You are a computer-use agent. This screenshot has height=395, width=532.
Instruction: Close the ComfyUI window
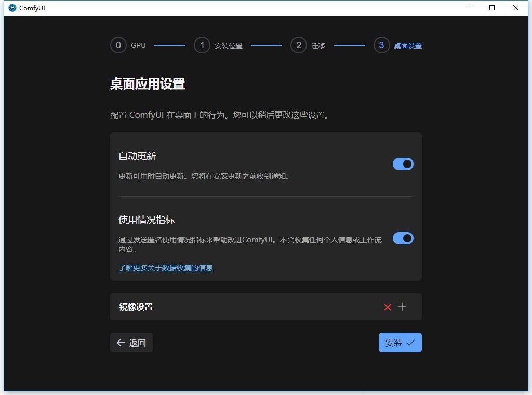click(x=516, y=8)
